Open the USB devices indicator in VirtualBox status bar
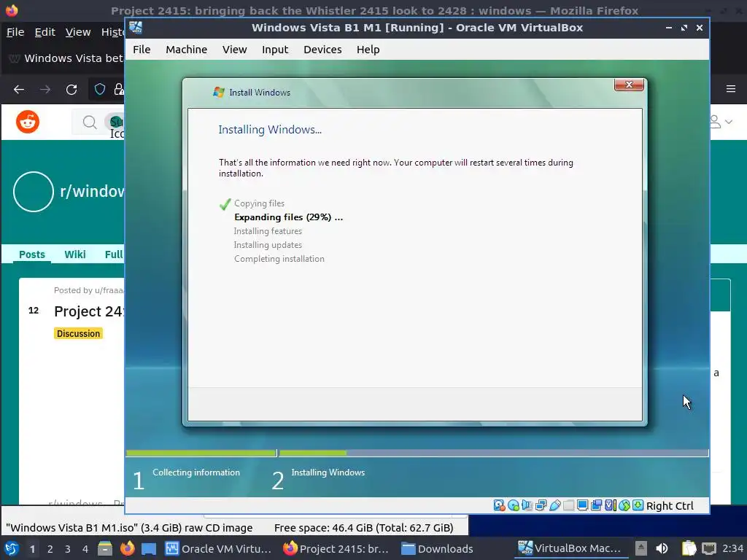 click(x=554, y=506)
